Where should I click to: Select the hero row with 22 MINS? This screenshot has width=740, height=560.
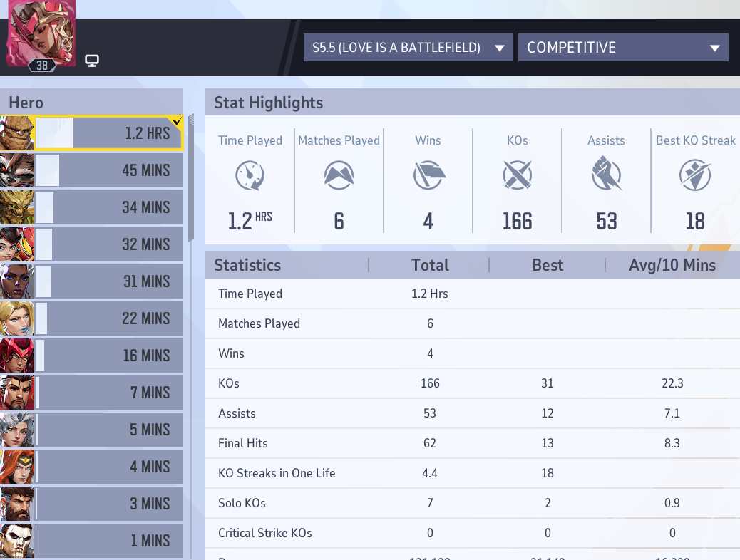(x=91, y=318)
